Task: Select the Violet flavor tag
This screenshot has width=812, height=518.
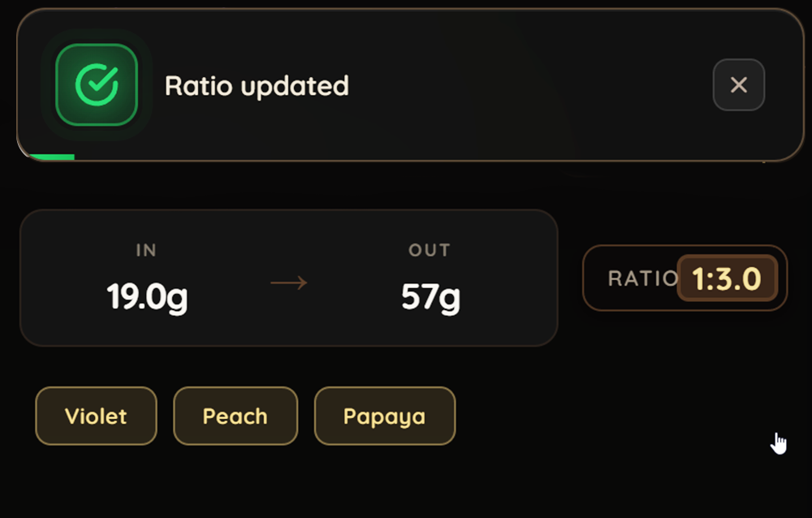Action: click(95, 416)
